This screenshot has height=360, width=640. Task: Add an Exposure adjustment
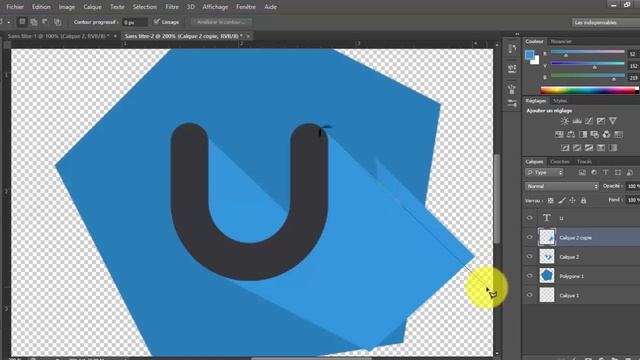coord(601,121)
